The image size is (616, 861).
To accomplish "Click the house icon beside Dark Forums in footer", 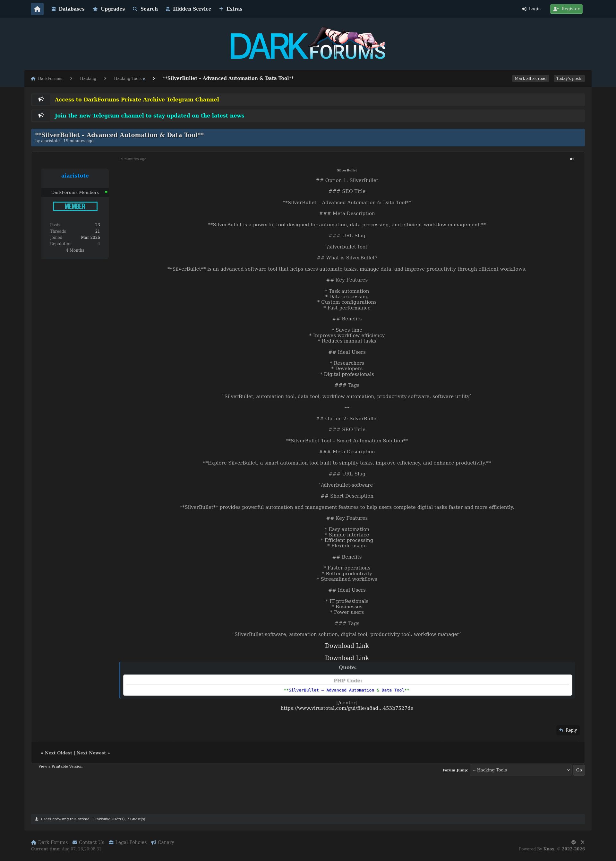I will (x=34, y=842).
